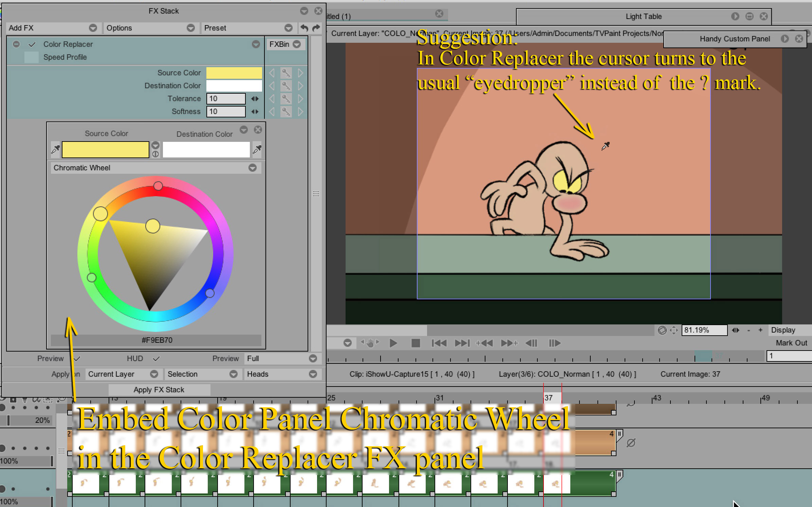The image size is (812, 507).
Task: Click the fit-to-view circle icon near zoom
Action: pos(662,330)
